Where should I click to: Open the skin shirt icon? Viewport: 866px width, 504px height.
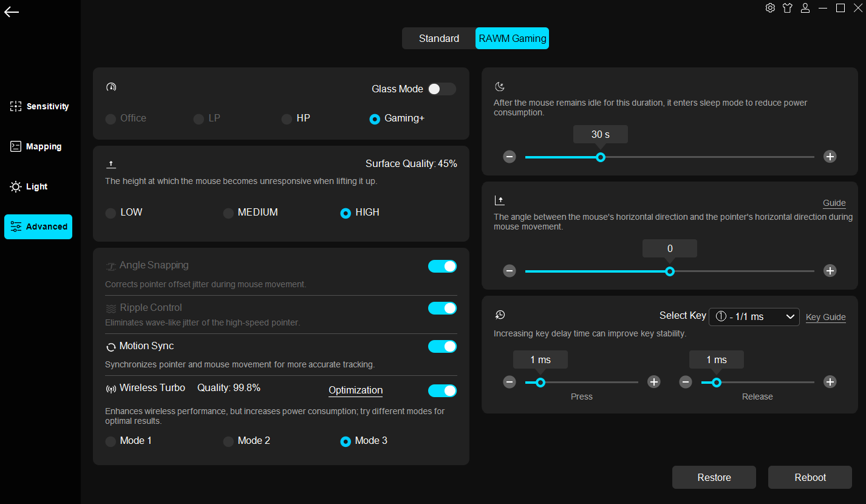click(x=788, y=8)
